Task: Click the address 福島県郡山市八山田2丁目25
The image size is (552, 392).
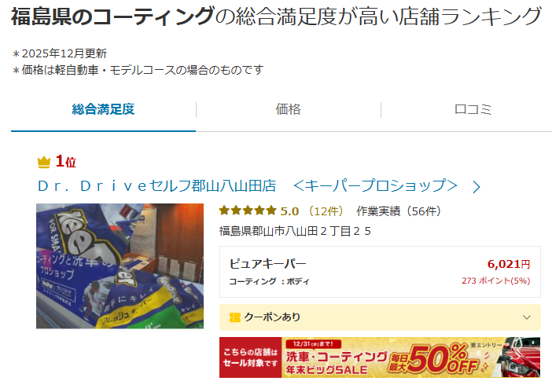Action: click(295, 231)
